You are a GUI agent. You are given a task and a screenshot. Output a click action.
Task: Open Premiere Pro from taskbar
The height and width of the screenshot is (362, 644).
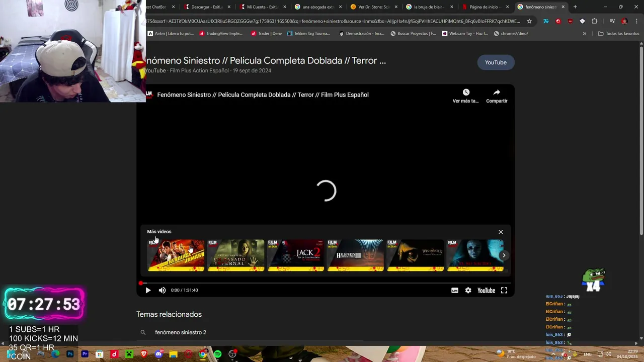click(85, 354)
